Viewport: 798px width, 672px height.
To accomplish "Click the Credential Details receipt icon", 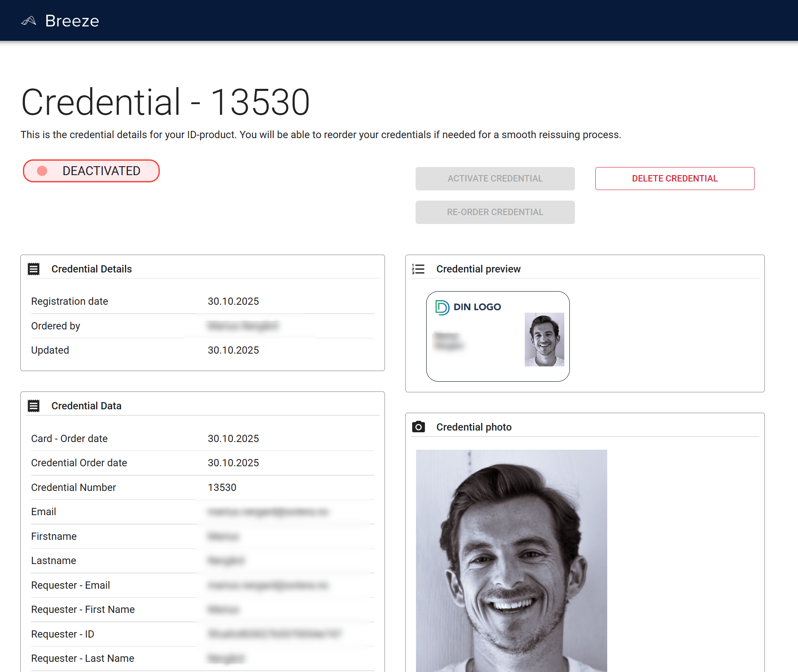I will 34,269.
